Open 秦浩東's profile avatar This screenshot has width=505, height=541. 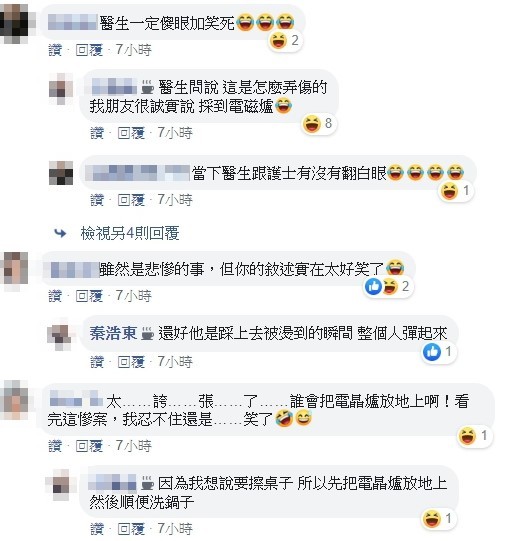pos(61,334)
